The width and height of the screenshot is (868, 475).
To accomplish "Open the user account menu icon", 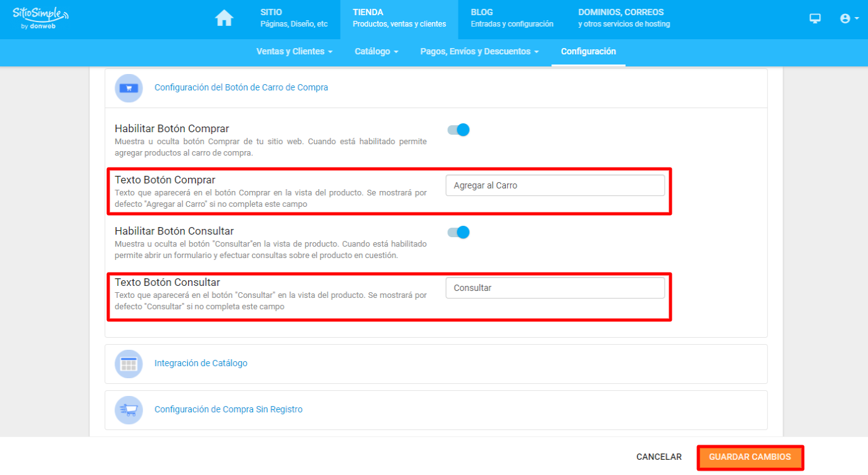I will (x=849, y=18).
